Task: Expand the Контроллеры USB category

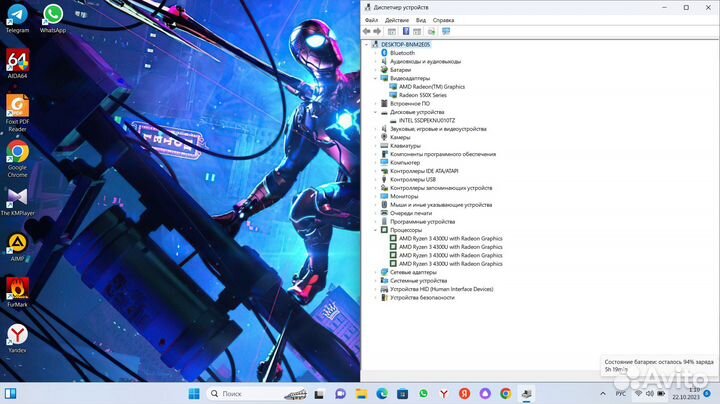Action: click(376, 180)
